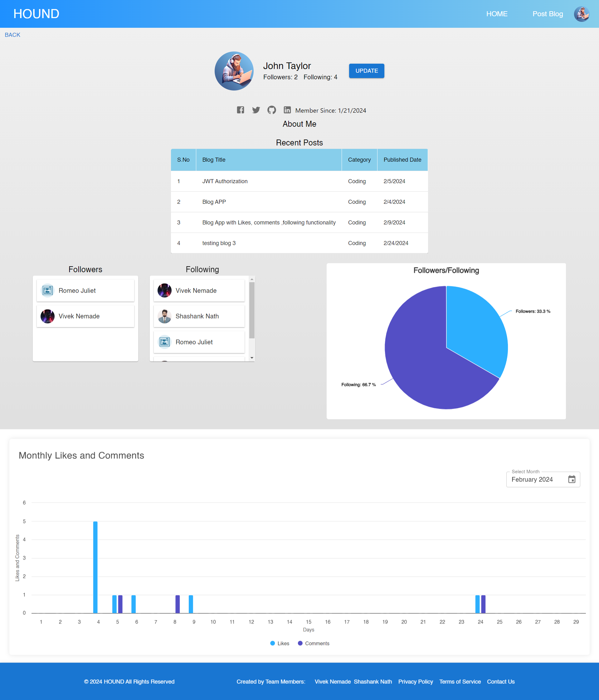Image resolution: width=599 pixels, height=700 pixels.
Task: Toggle the Likes legend item
Action: click(x=280, y=643)
